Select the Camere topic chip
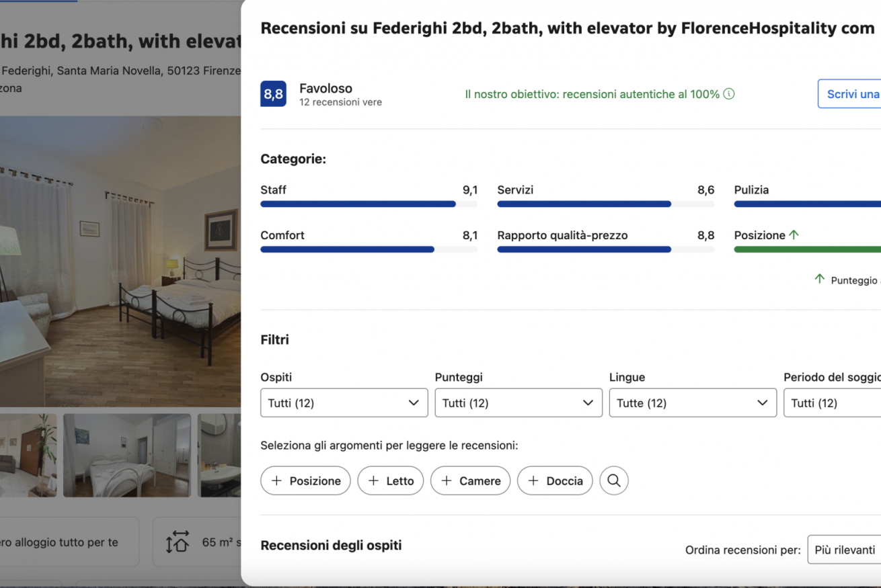This screenshot has width=881, height=588. point(470,480)
